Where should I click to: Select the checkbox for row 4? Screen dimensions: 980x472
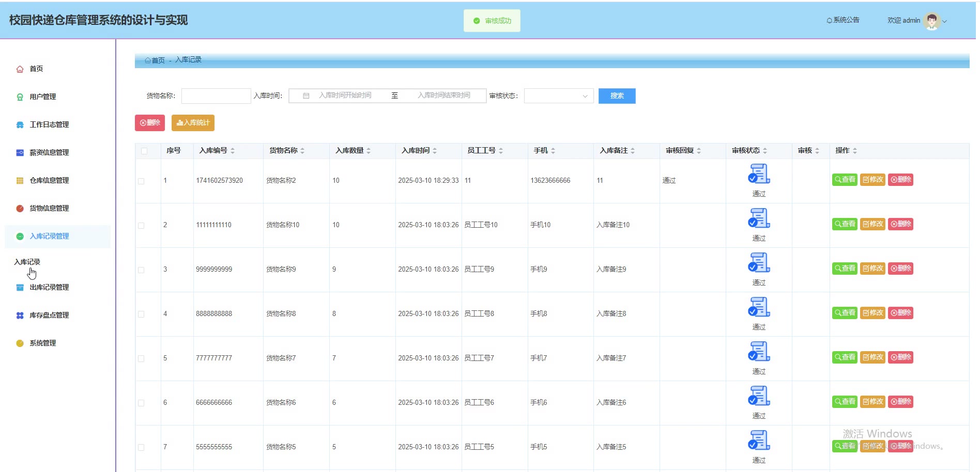141,314
